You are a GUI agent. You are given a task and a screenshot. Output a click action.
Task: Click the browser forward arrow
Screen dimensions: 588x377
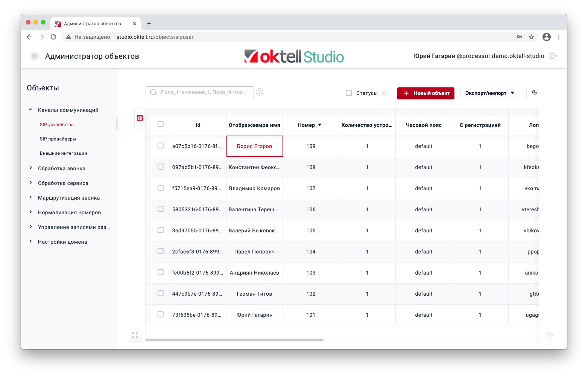tap(41, 37)
